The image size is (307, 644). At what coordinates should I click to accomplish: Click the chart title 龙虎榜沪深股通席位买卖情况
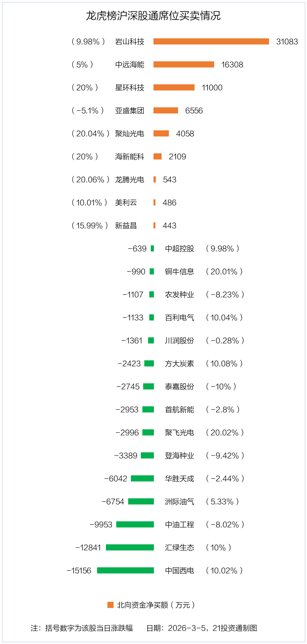153,16
